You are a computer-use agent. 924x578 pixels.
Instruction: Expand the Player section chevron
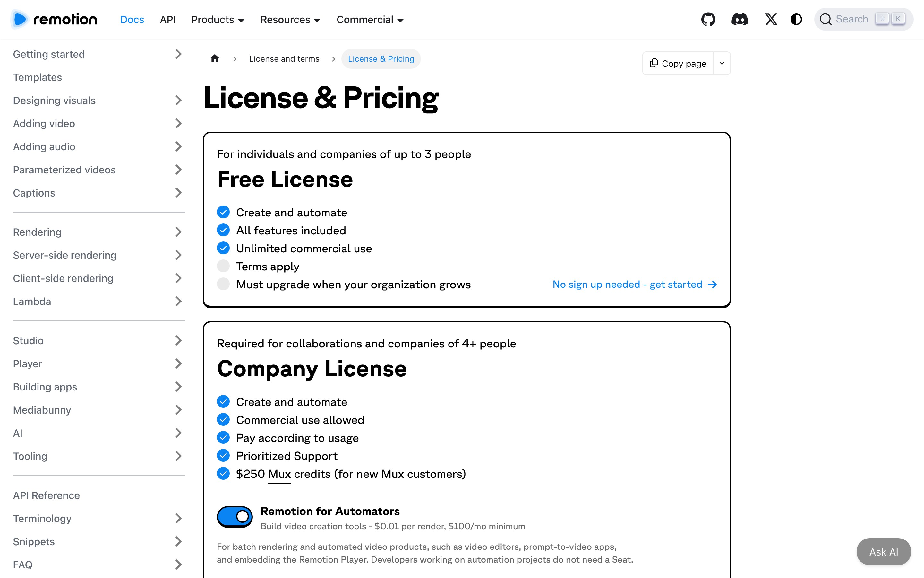coord(178,364)
